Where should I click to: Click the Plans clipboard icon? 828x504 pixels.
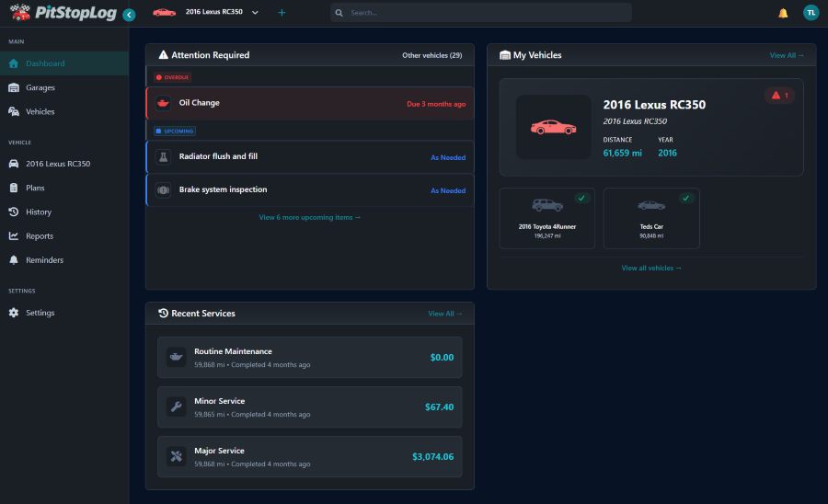(x=14, y=188)
